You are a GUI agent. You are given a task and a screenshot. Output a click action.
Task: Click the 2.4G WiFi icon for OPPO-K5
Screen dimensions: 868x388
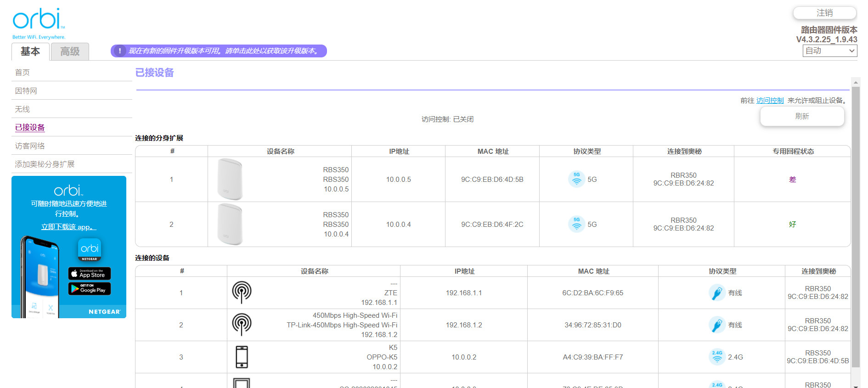pos(717,357)
